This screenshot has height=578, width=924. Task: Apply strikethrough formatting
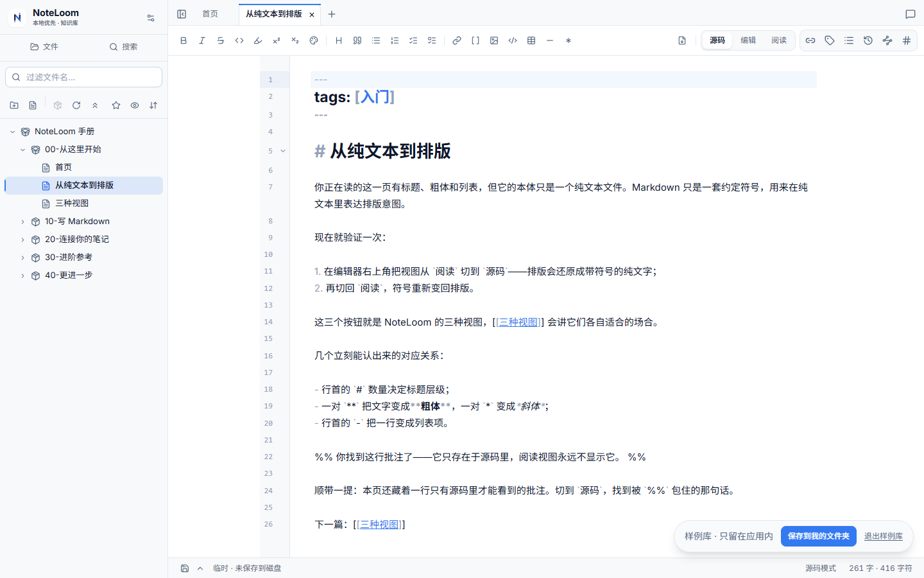coord(221,40)
